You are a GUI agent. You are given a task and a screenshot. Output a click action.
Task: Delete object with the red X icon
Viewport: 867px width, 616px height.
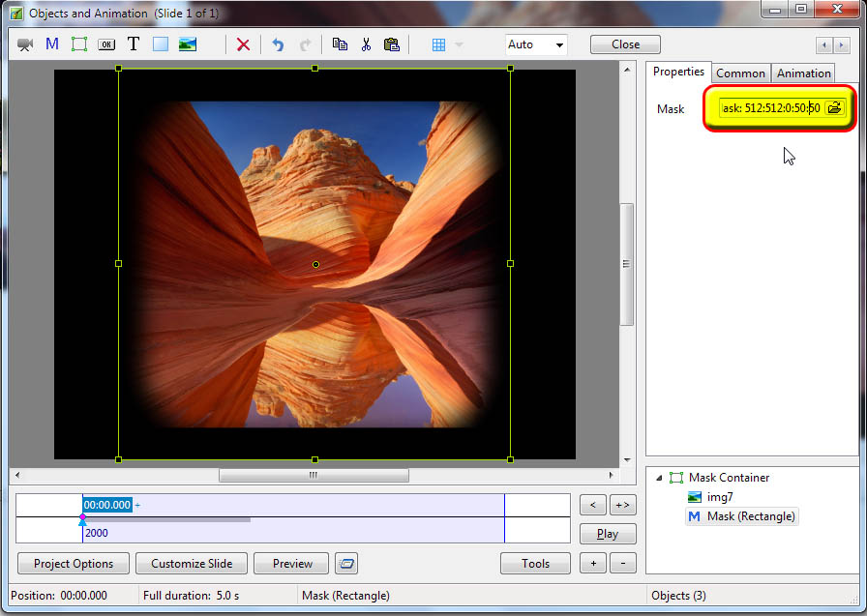pyautogui.click(x=243, y=44)
